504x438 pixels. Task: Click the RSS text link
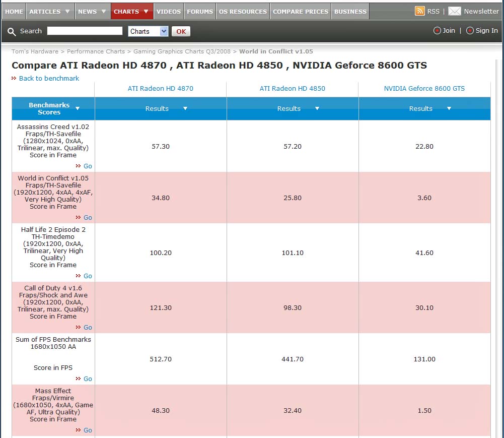click(433, 11)
